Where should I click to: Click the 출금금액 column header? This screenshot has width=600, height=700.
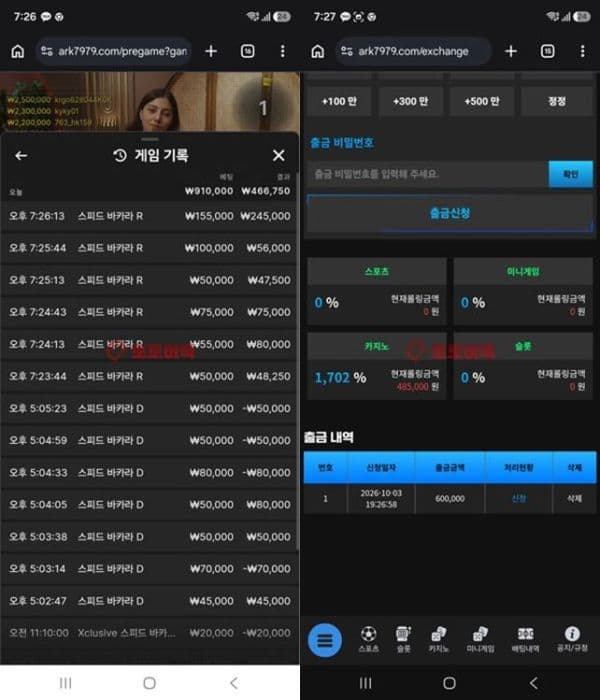pos(450,467)
